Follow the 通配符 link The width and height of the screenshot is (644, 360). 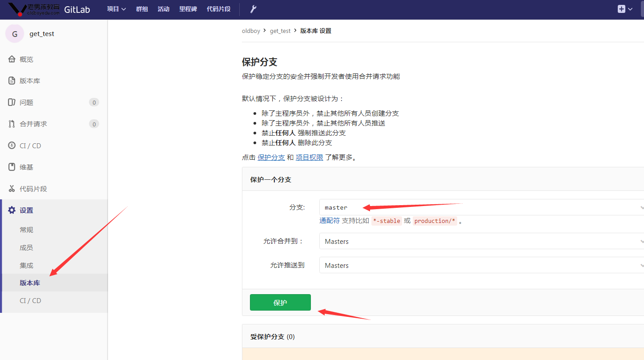click(330, 221)
